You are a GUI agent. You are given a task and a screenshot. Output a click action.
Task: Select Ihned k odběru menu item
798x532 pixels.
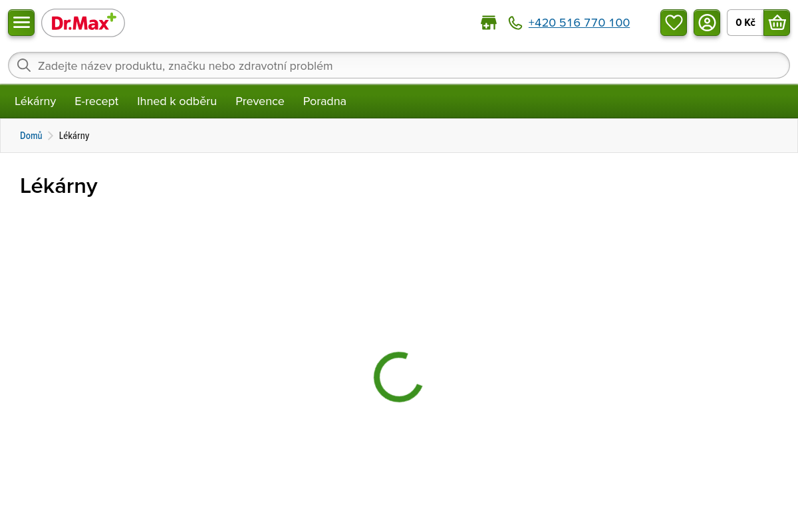(x=177, y=101)
